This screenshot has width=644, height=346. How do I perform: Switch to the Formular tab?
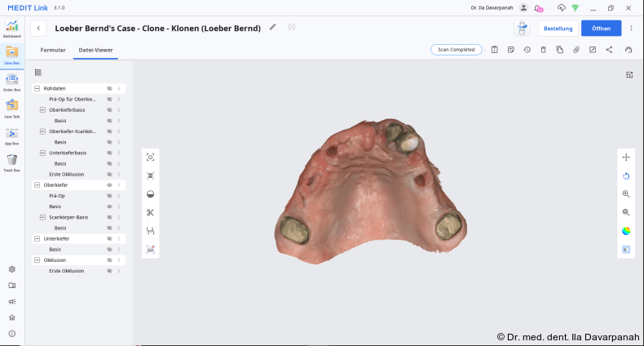tap(53, 50)
